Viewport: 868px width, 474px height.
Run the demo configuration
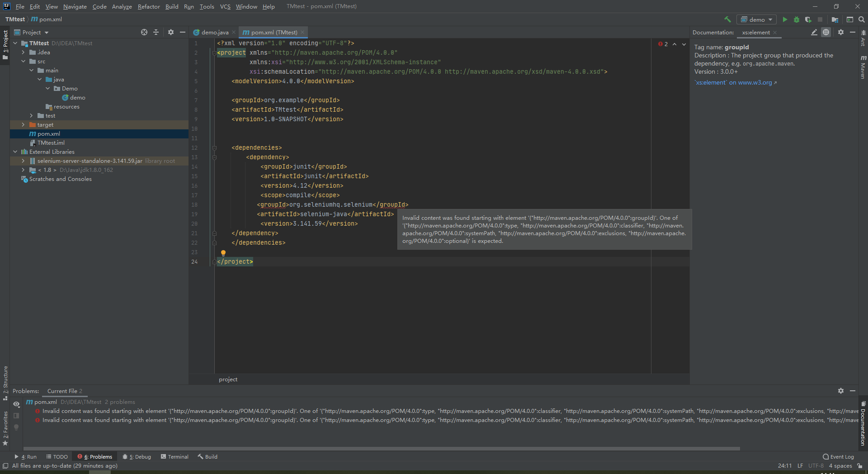785,19
